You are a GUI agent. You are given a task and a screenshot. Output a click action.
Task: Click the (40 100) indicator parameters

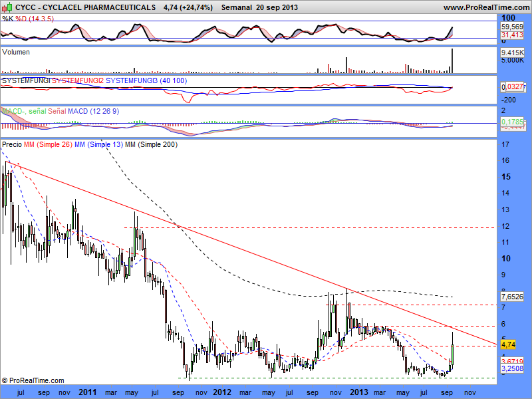point(174,80)
